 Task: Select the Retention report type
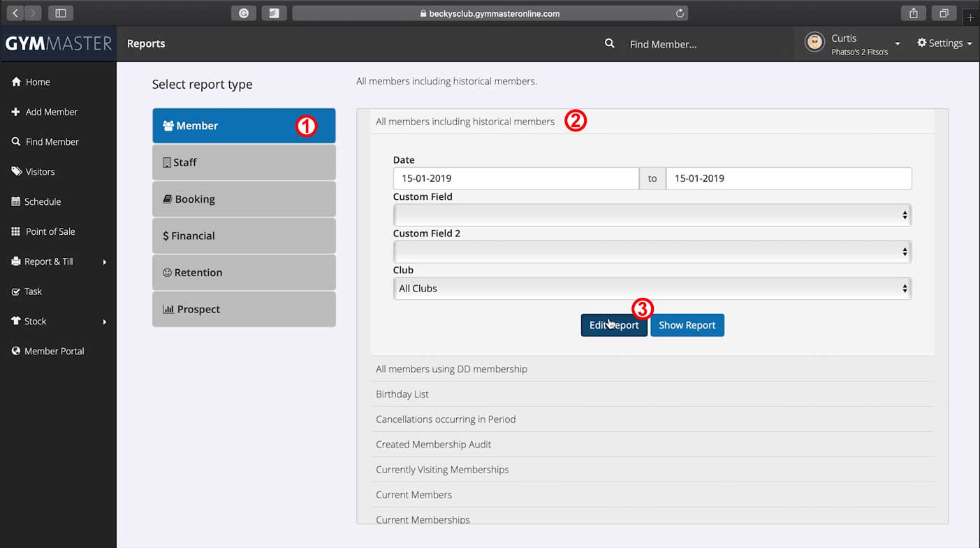[x=244, y=273]
